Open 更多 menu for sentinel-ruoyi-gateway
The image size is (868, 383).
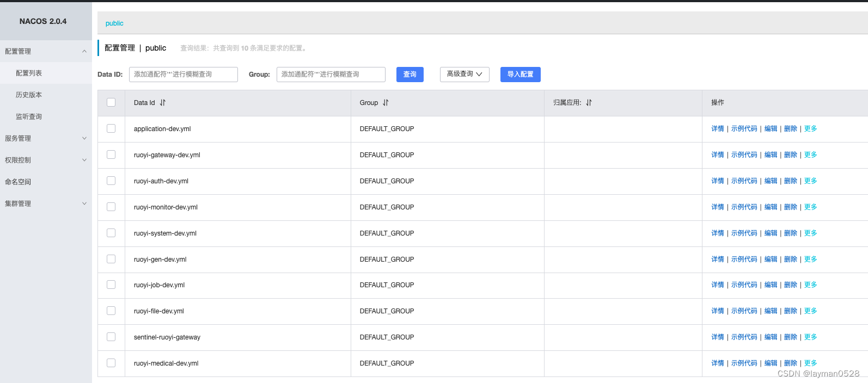point(811,337)
